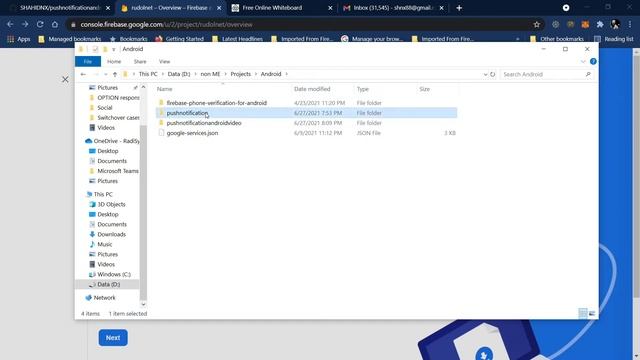
Task: Click the Explorer up-one-level arrow
Action: tap(115, 74)
